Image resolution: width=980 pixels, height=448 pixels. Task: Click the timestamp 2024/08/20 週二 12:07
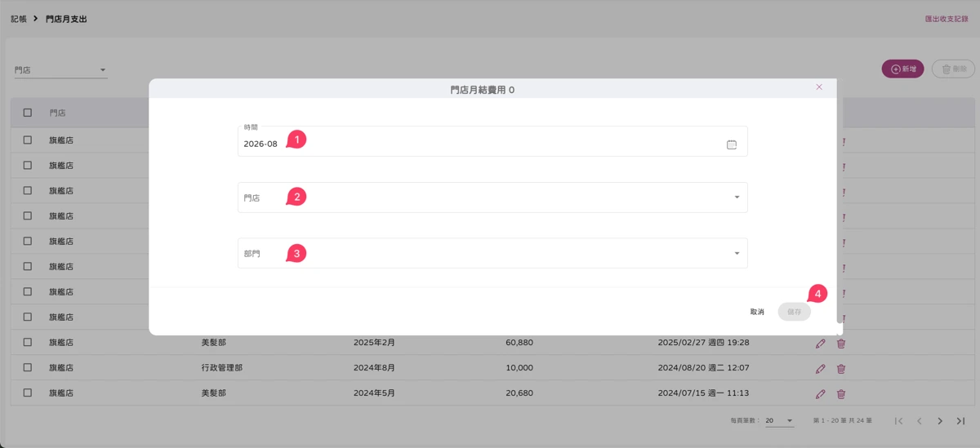click(703, 368)
